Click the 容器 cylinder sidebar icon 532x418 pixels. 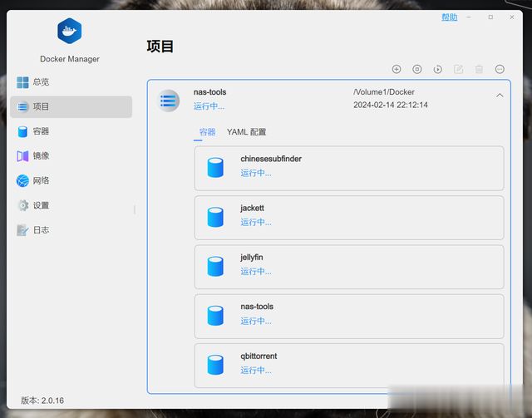(22, 131)
